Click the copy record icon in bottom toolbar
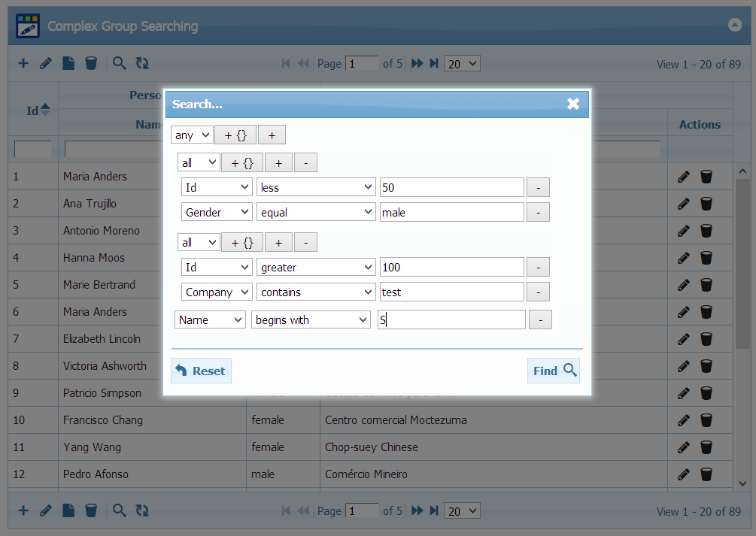Viewport: 756px width, 536px height. click(68, 510)
